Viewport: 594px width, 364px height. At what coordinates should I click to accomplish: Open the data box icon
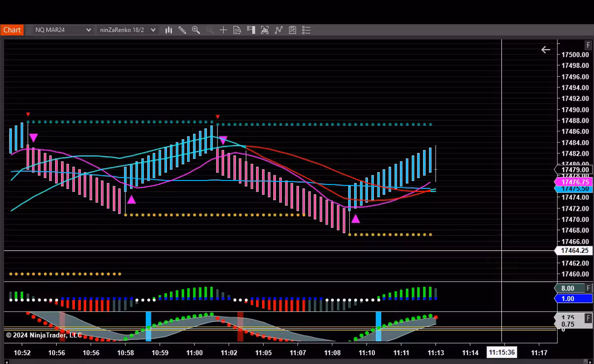coord(237,30)
